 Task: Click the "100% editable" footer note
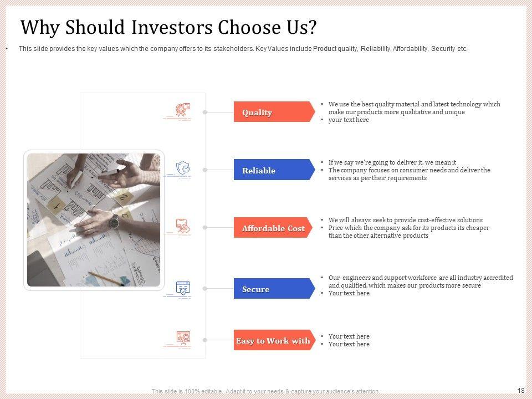(x=266, y=391)
